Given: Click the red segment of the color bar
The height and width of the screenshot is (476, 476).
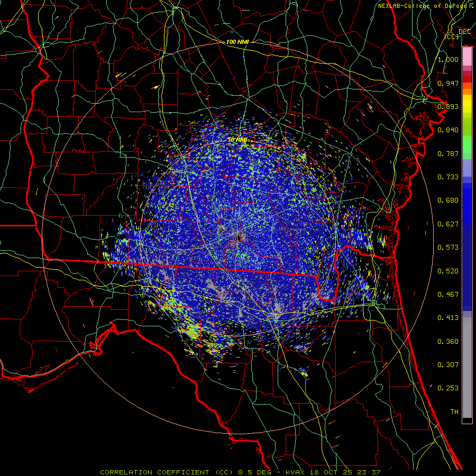Looking at the screenshot, I should point(467,79).
